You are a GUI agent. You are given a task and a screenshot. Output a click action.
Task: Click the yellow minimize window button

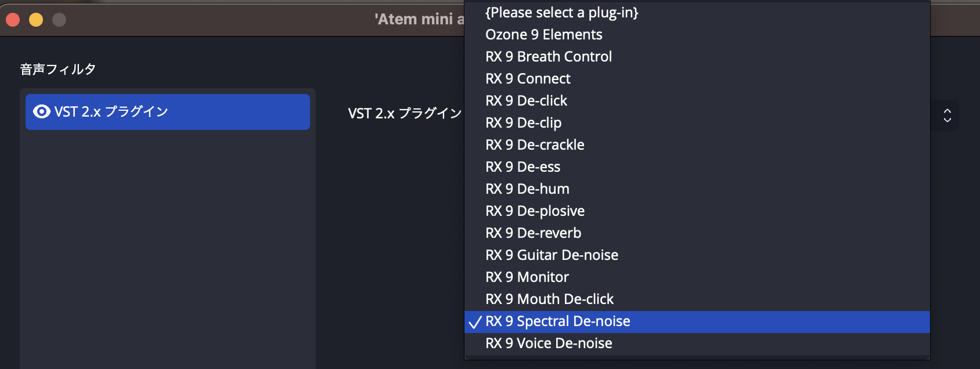point(36,20)
